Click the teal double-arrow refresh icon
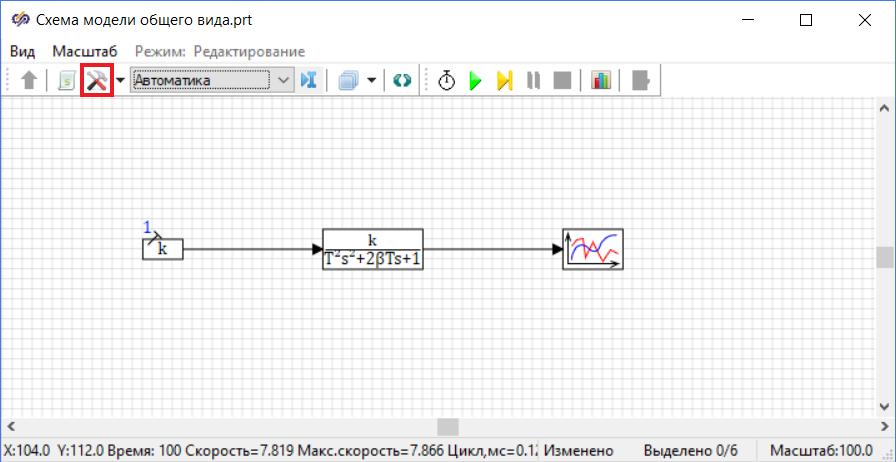The width and height of the screenshot is (896, 462). click(401, 80)
